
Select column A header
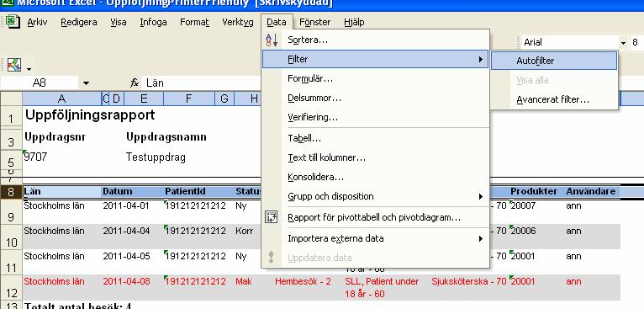coord(61,99)
